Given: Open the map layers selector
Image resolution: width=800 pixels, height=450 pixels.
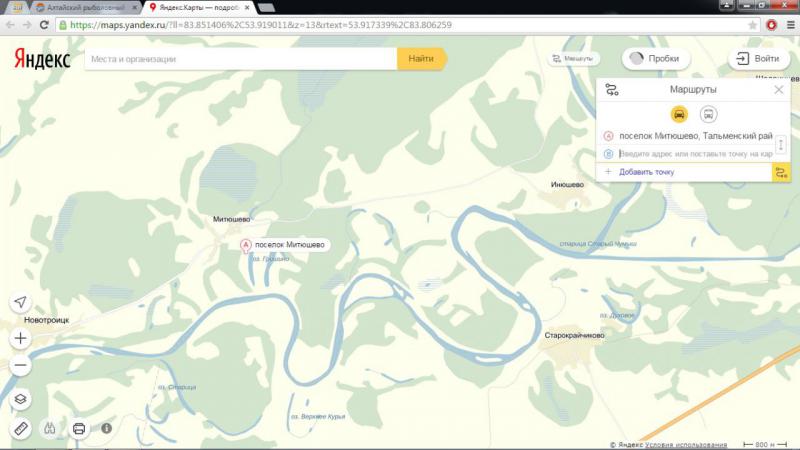Looking at the screenshot, I should pyautogui.click(x=21, y=399).
